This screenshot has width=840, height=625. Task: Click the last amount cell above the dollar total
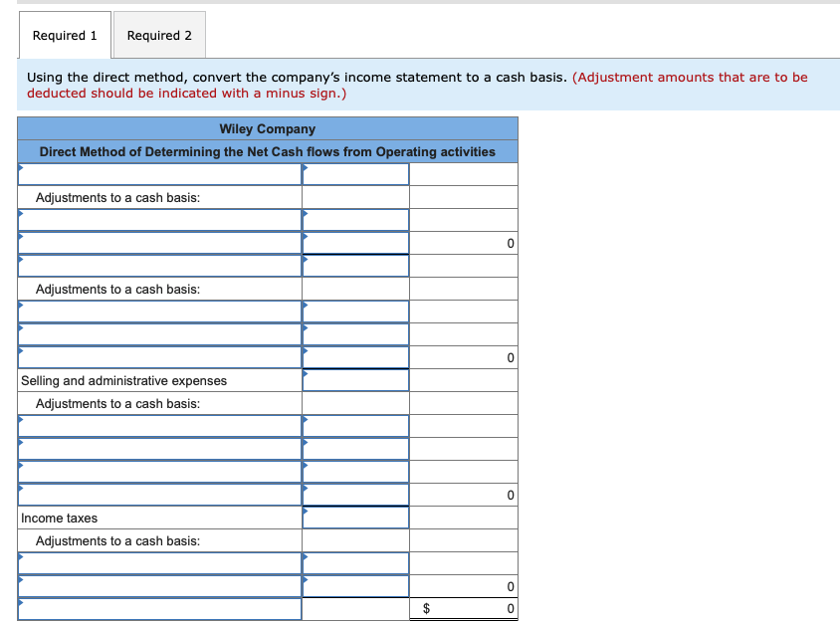(x=464, y=586)
